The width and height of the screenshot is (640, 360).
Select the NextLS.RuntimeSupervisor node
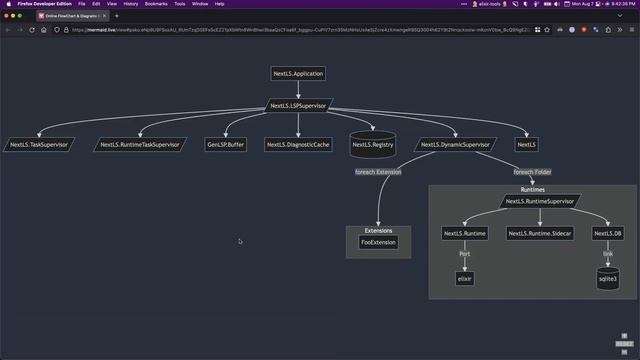pos(540,201)
